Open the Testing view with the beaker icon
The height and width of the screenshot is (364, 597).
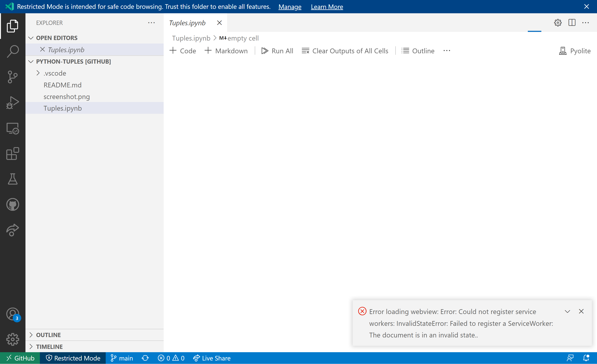coord(12,179)
